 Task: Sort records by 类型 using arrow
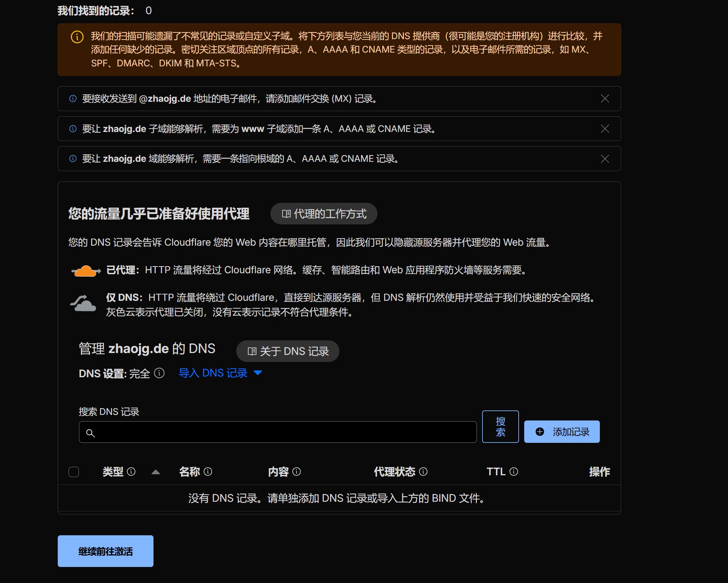tap(156, 472)
